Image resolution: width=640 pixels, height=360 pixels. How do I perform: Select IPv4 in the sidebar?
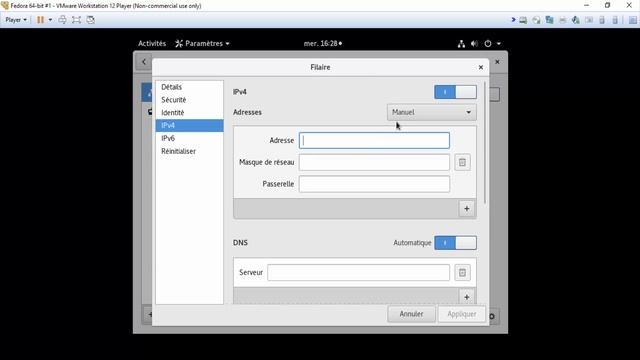[189, 125]
